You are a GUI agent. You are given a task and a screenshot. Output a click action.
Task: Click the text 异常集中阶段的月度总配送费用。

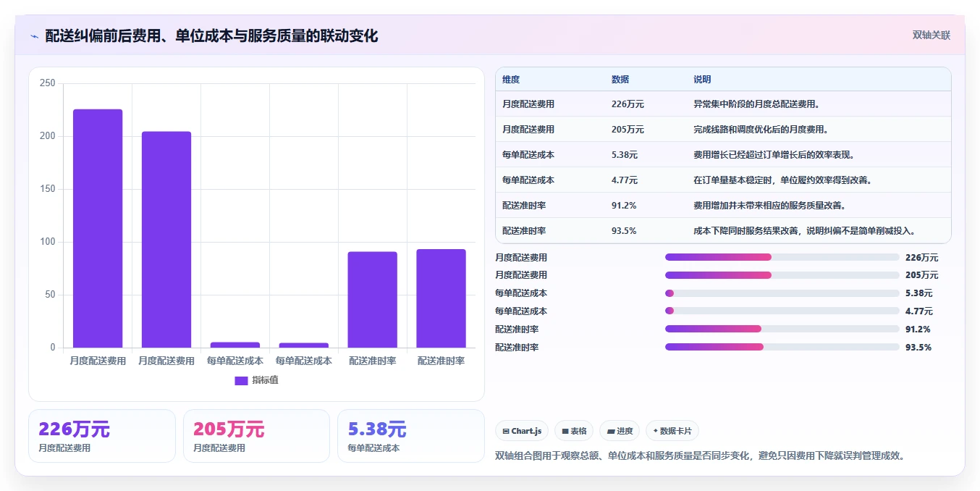[756, 104]
